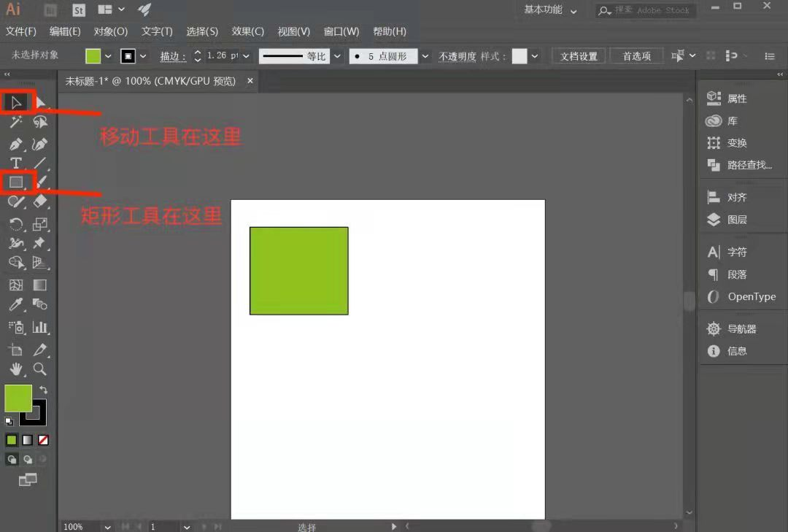Open the Change Screen Mode button
788x532 pixels.
coord(28,479)
